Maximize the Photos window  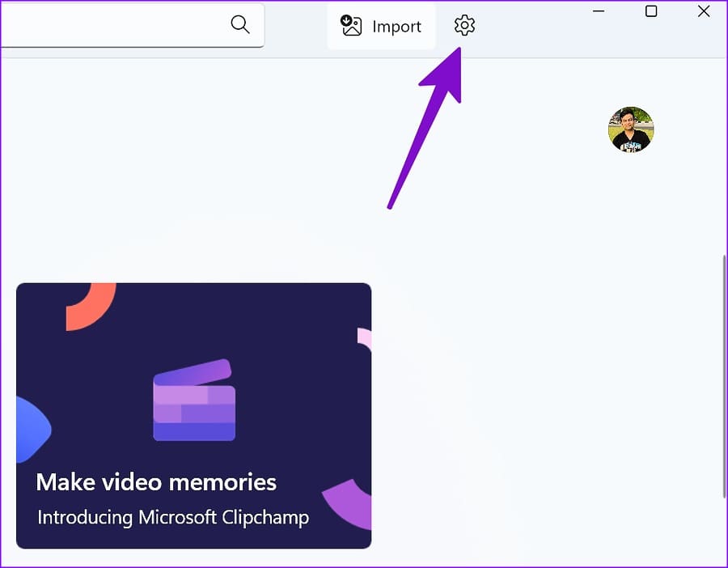click(651, 11)
